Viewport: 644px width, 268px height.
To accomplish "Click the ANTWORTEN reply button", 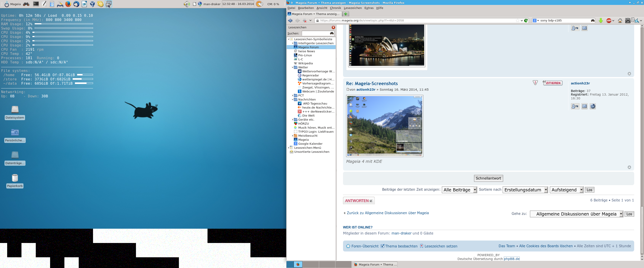I will (358, 201).
